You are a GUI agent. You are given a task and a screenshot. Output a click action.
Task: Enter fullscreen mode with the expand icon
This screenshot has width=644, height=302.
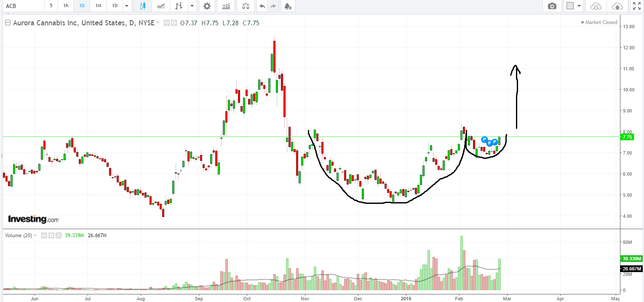point(636,6)
